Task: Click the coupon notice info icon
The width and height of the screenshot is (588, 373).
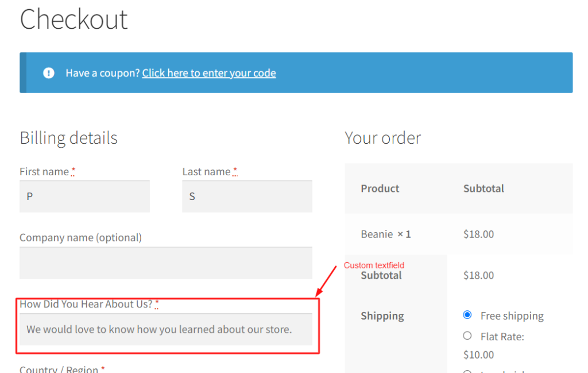Action: [49, 73]
